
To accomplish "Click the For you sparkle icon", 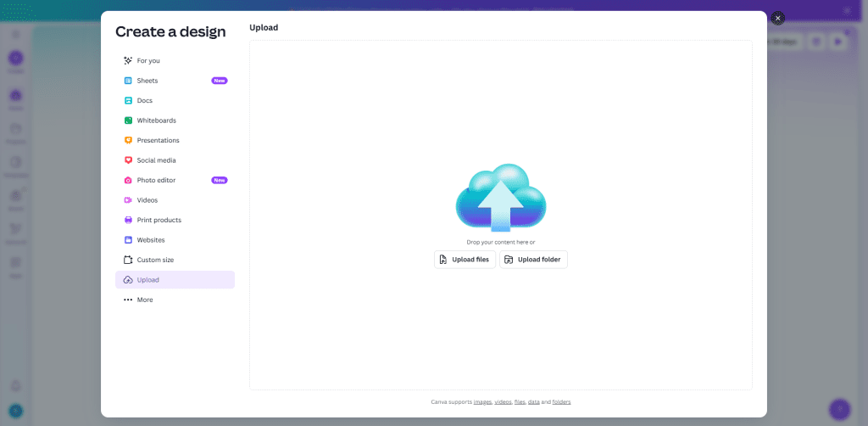I will pos(128,60).
